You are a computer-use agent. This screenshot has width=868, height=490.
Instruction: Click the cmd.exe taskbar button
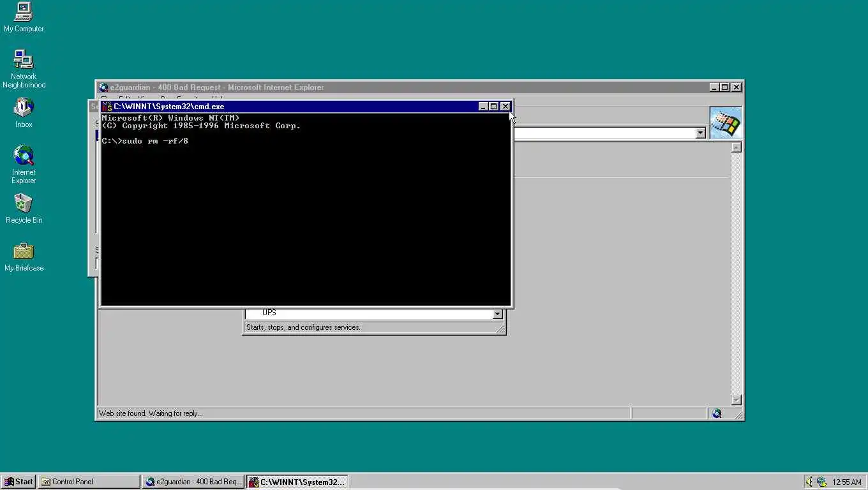click(297, 482)
